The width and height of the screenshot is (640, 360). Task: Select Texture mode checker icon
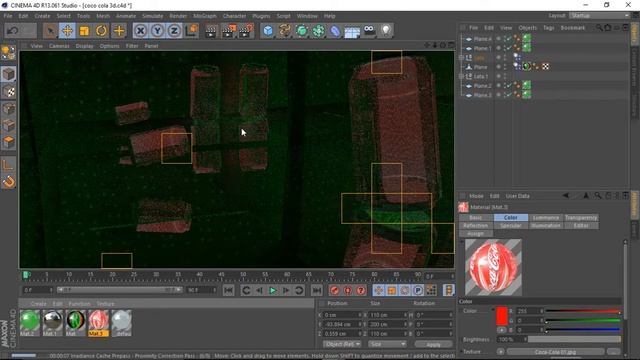8,92
